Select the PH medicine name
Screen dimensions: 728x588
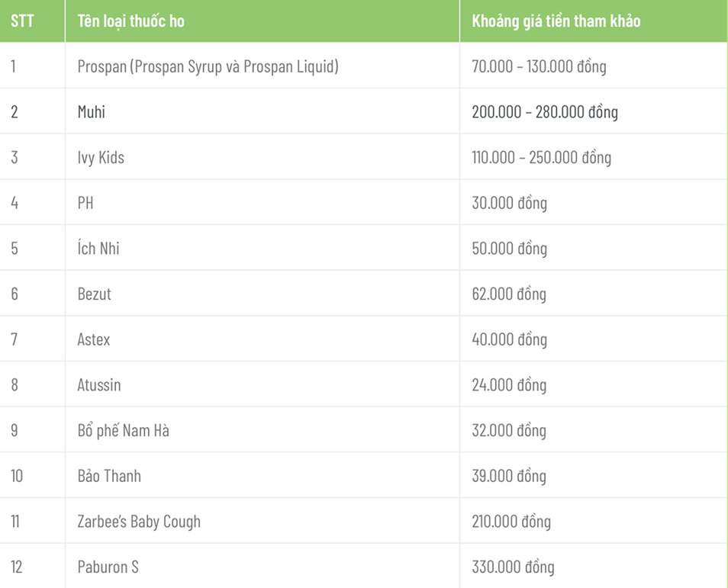(x=85, y=204)
